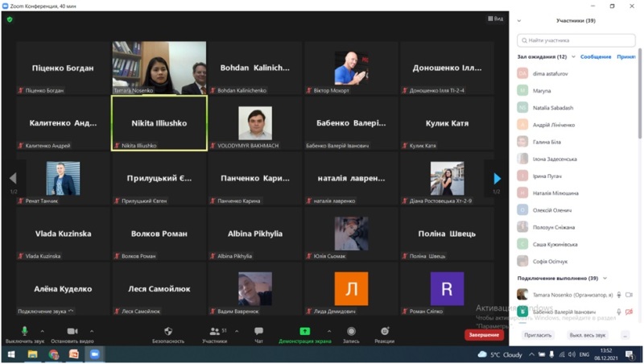Click the Mute All button

588,335
